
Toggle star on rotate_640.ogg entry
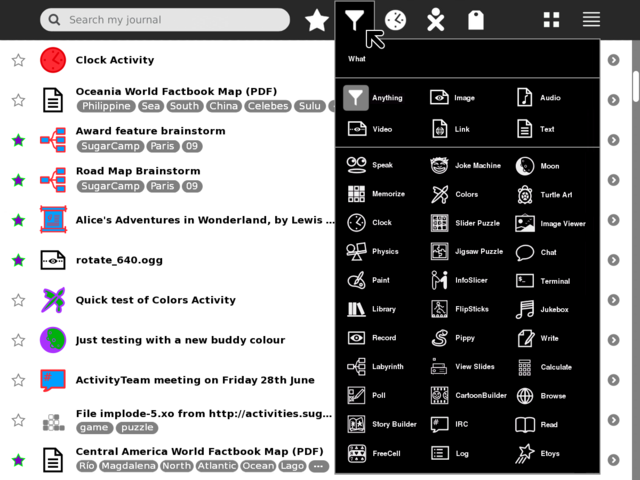pyautogui.click(x=18, y=260)
